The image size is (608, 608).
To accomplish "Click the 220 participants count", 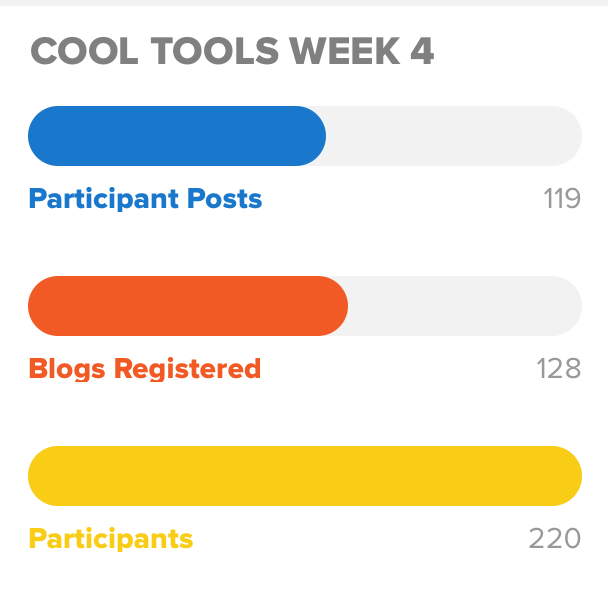I will coord(554,538).
